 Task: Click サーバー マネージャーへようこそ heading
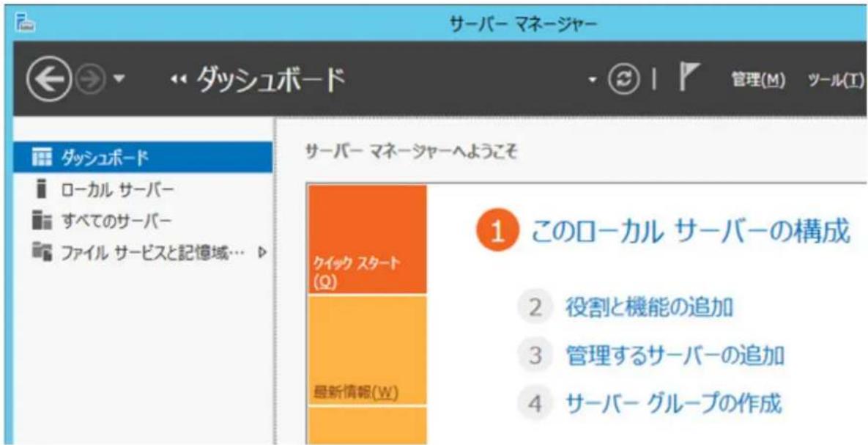click(411, 154)
